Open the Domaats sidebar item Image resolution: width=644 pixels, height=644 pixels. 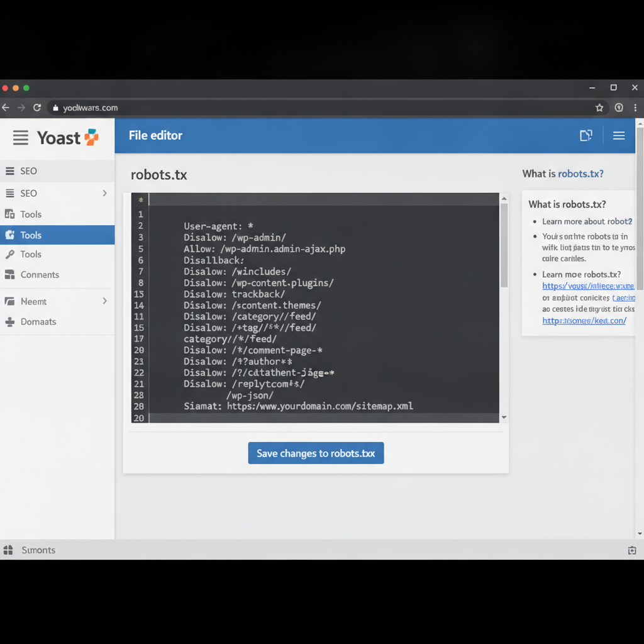coord(57,321)
